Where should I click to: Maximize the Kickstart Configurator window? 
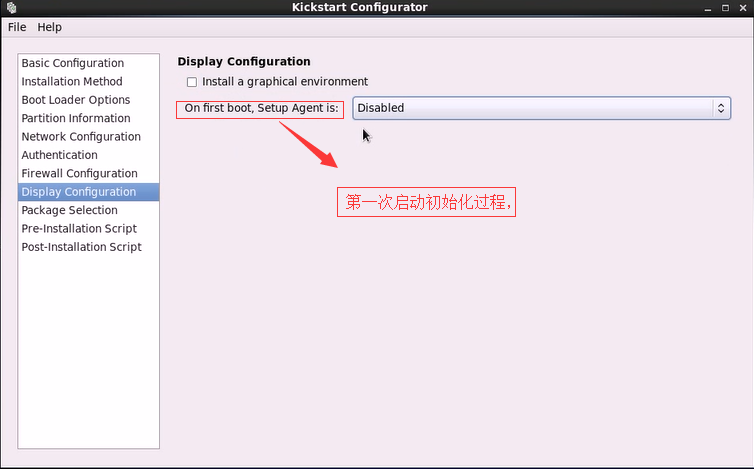[x=726, y=8]
